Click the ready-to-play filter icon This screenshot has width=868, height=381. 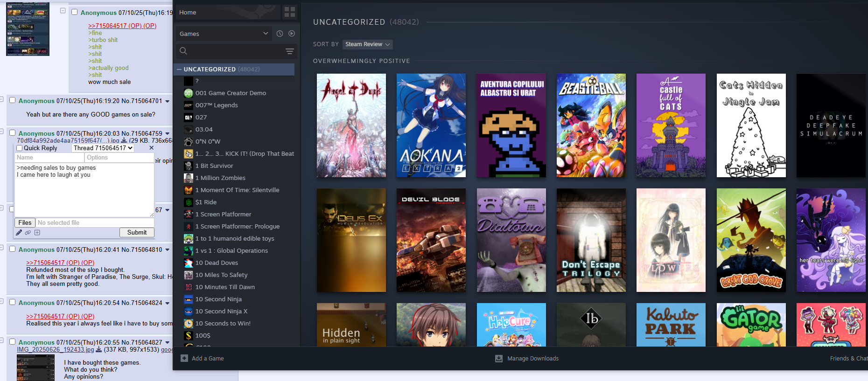[292, 34]
